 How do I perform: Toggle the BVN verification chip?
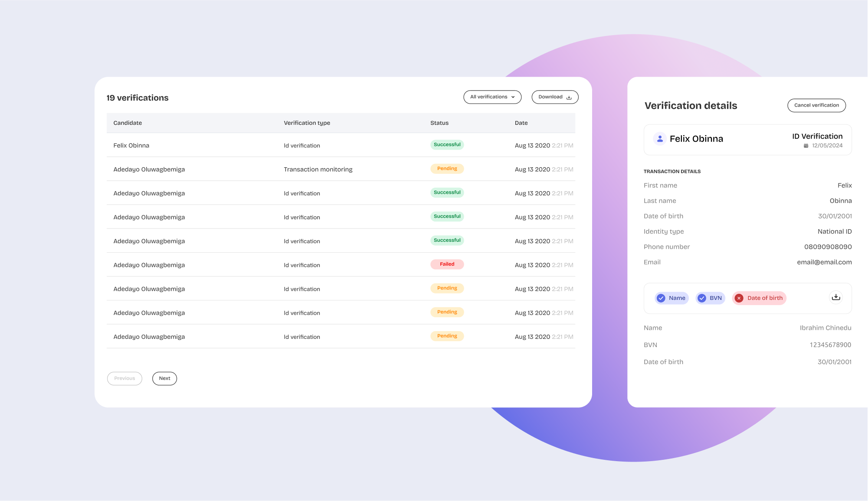(710, 298)
